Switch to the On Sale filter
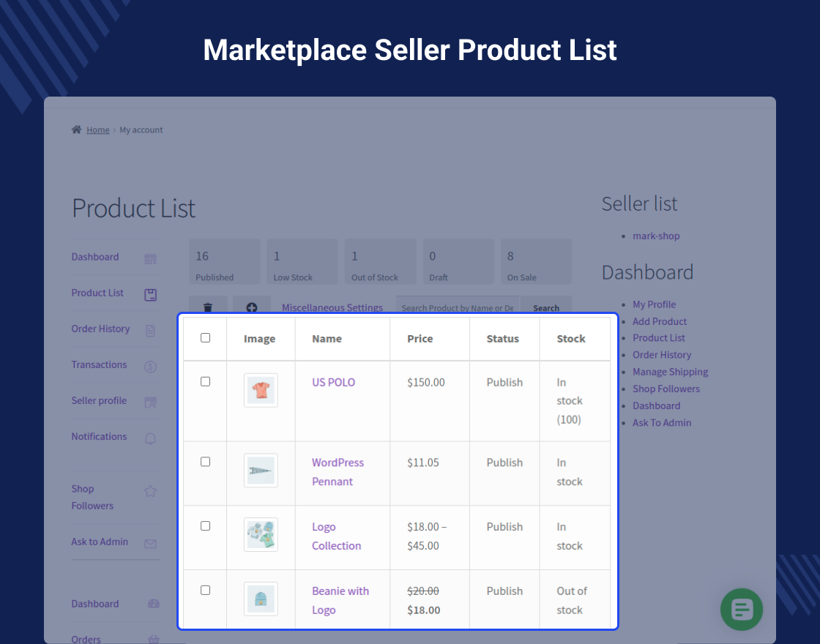Image resolution: width=820 pixels, height=644 pixels. click(x=536, y=261)
